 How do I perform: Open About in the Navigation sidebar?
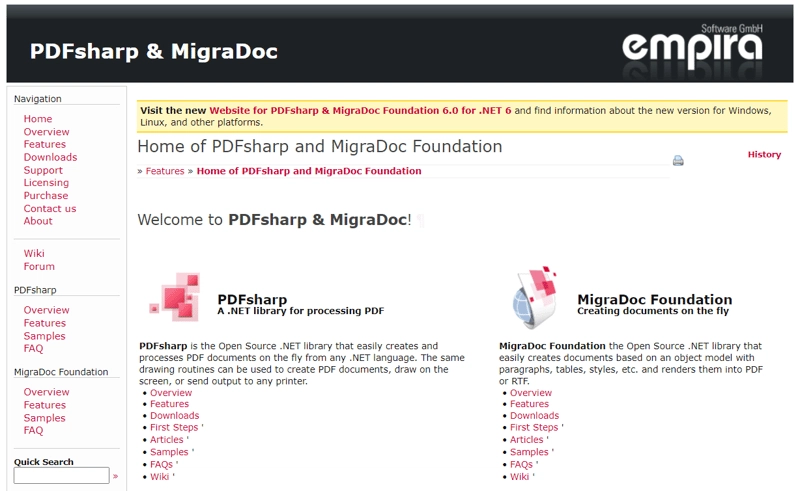(x=38, y=221)
